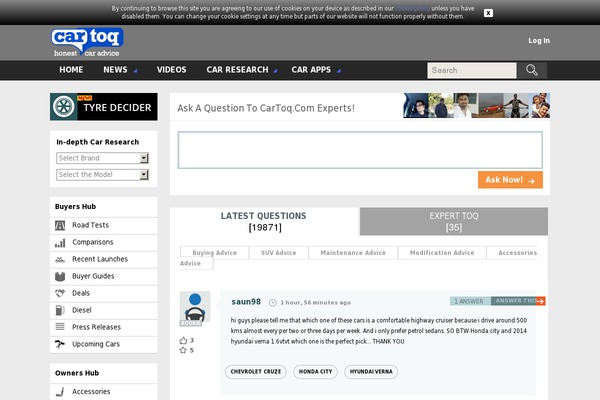Select the Maintenance Advice filter tab
The image size is (600, 400).
point(353,253)
